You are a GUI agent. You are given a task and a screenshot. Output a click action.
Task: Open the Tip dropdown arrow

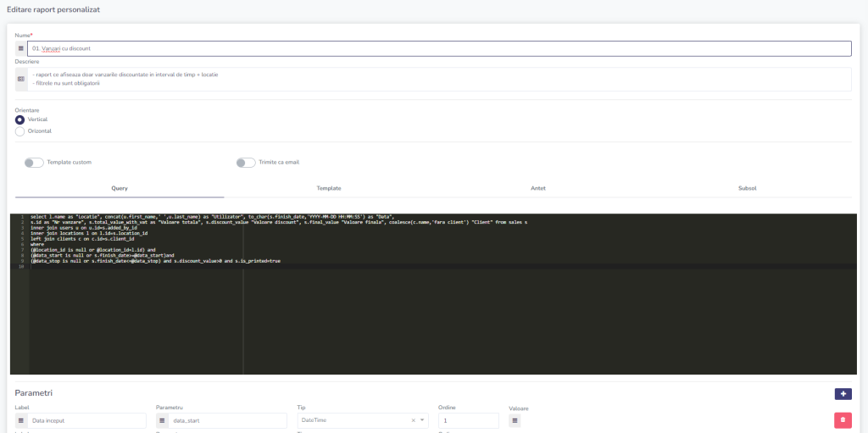(422, 421)
